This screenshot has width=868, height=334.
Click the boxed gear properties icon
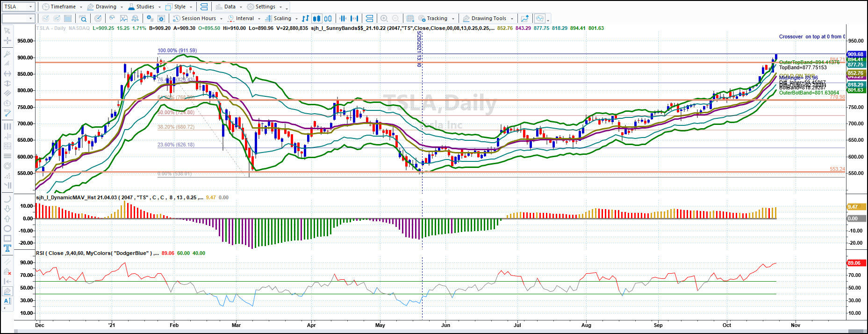point(161,18)
